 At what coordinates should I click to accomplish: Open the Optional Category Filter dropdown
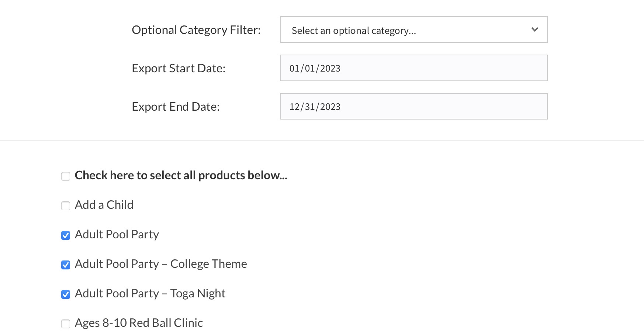click(x=413, y=30)
